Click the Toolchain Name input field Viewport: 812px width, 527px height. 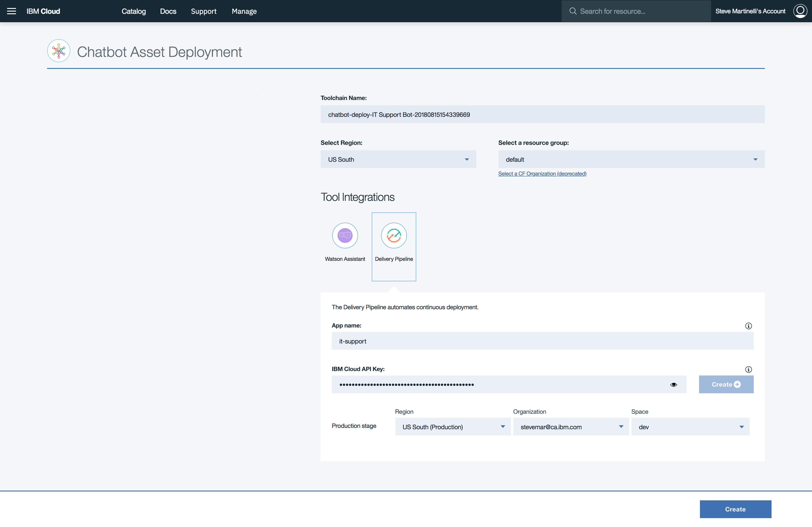543,115
